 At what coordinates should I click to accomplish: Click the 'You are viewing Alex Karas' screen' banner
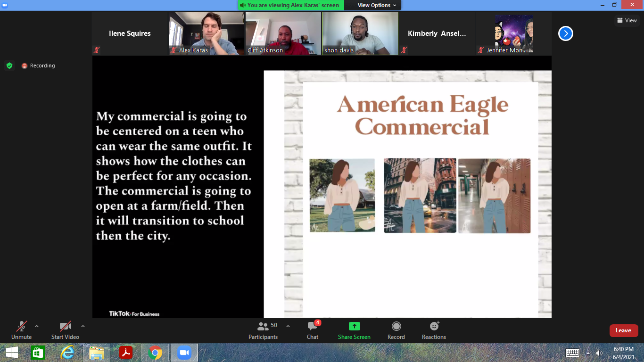click(x=291, y=5)
